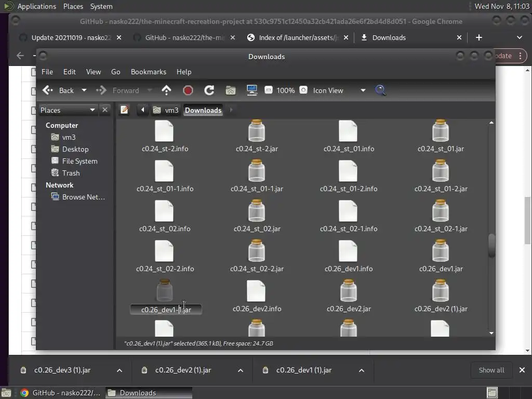Select the c0.24_st_02.jar jar icon
Screen dimensions: 532x399
coord(257,211)
